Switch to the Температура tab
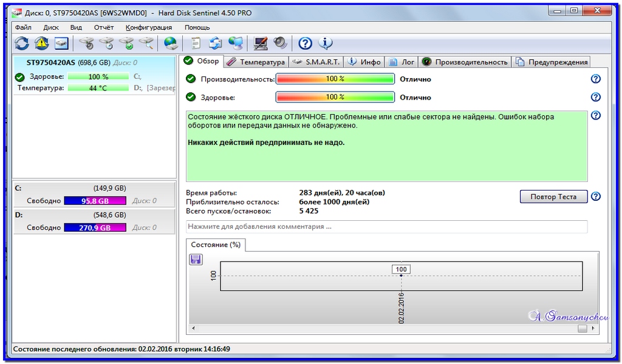 click(x=256, y=62)
